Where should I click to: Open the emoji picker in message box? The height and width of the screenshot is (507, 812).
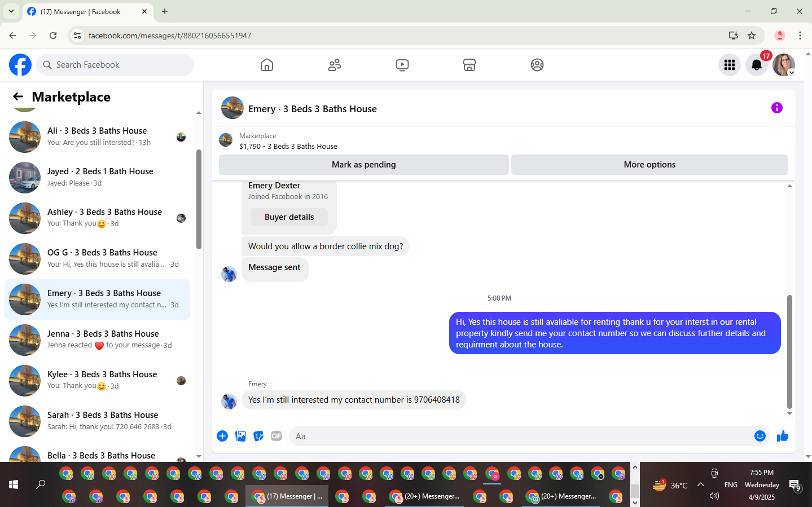click(x=760, y=436)
